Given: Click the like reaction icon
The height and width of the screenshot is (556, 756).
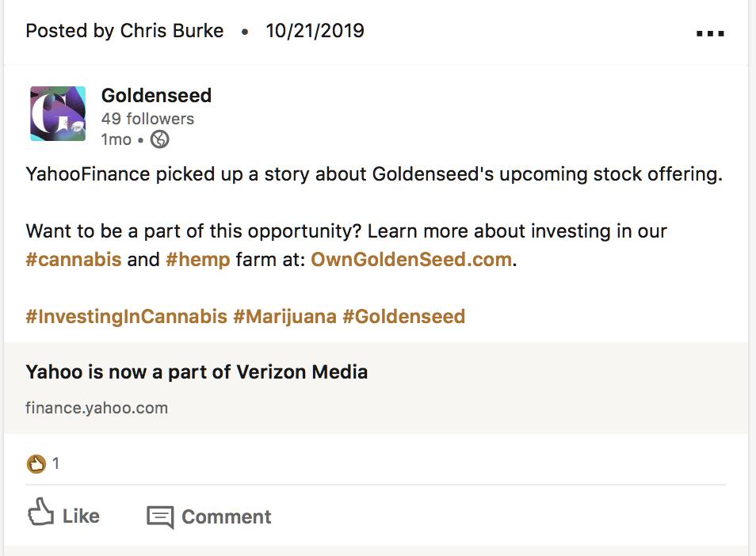Looking at the screenshot, I should [36, 464].
